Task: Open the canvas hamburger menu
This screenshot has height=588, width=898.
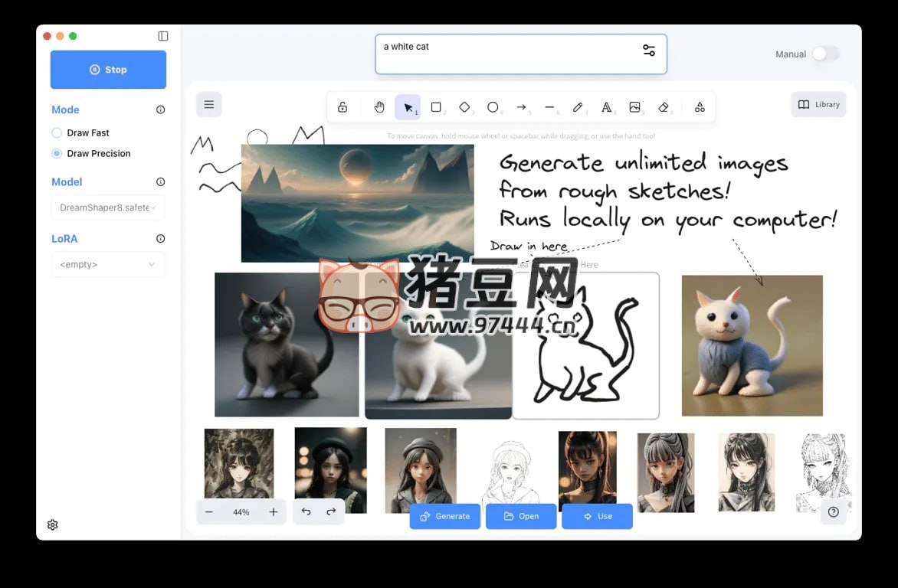Action: [209, 105]
